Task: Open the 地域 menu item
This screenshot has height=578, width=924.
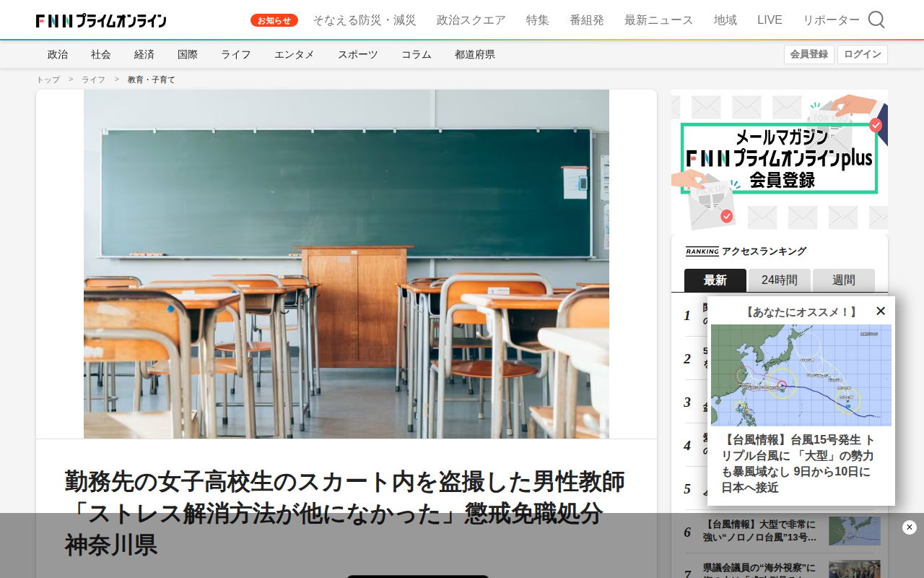Action: click(x=725, y=20)
